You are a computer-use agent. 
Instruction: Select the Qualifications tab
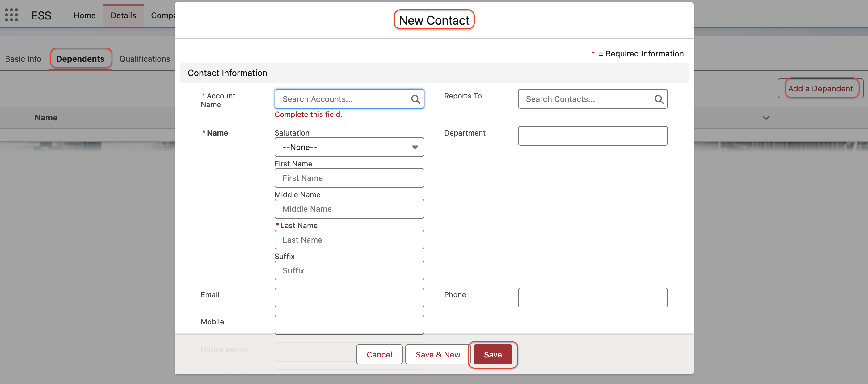(x=145, y=59)
